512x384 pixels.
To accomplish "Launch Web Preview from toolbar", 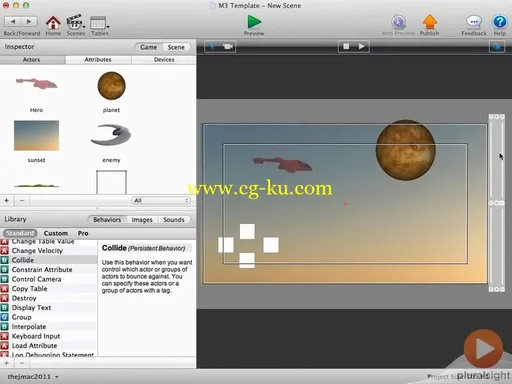I will (x=398, y=22).
